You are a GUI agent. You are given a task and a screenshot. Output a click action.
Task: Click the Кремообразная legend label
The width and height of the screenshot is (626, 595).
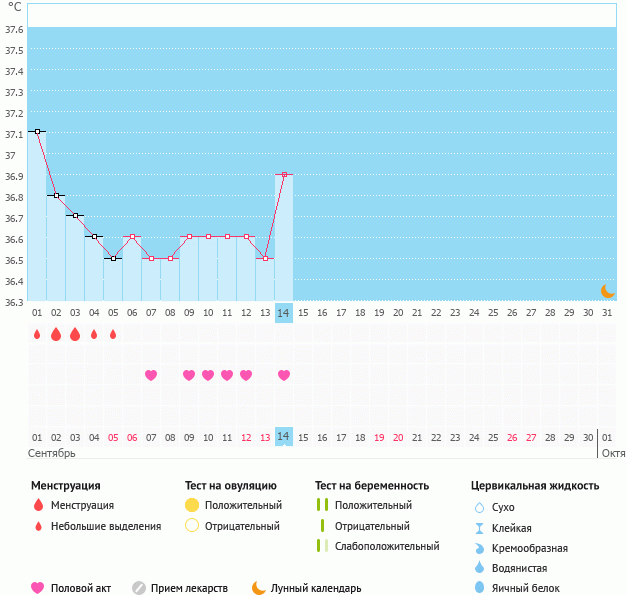[530, 548]
